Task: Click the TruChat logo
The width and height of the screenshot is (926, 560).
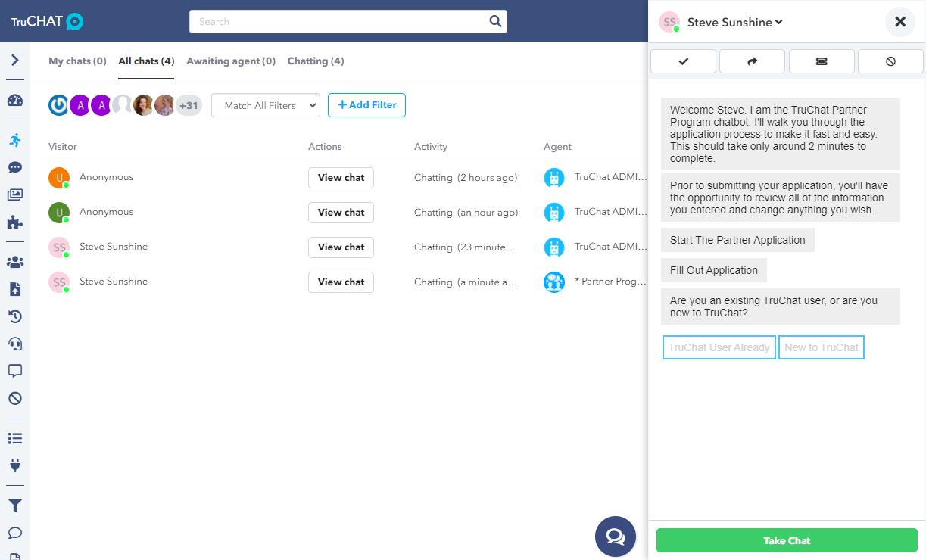Action: (47, 21)
